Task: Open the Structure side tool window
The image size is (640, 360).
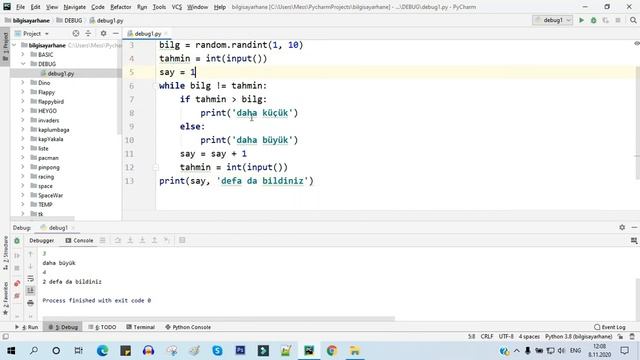Action: pos(5,252)
